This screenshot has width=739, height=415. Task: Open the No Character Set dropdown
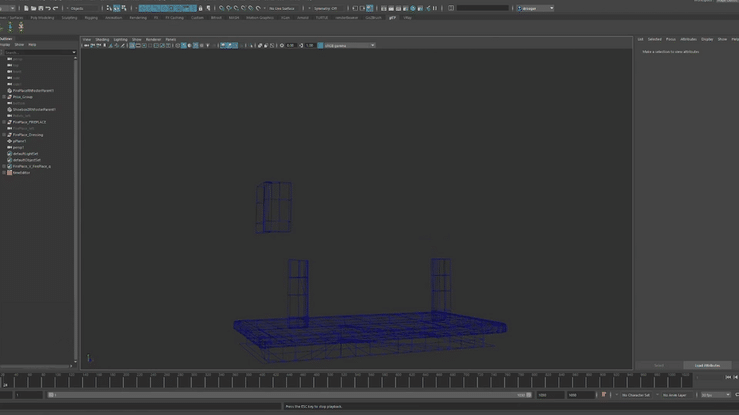click(638, 395)
